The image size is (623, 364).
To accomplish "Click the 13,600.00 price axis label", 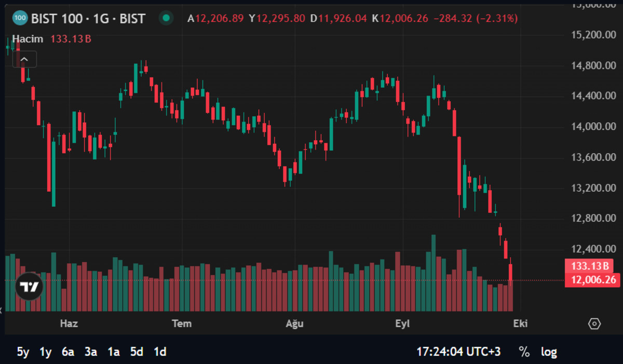I will 593,157.
